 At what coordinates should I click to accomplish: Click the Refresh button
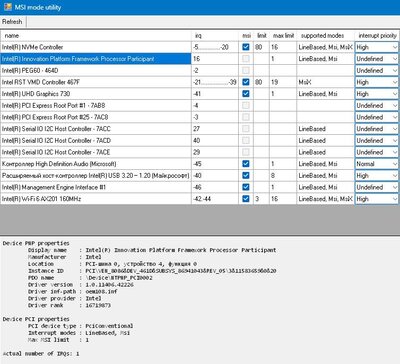tap(12, 22)
